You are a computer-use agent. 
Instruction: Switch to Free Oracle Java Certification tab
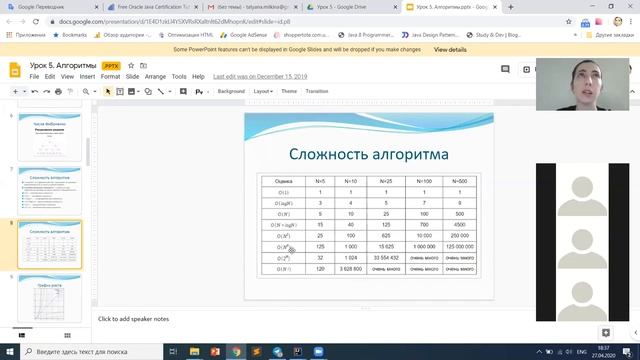[x=153, y=7]
